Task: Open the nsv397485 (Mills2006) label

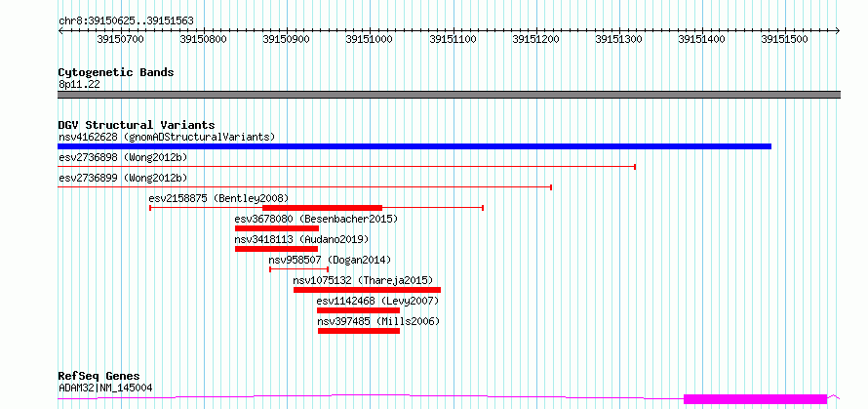Action: click(x=378, y=321)
